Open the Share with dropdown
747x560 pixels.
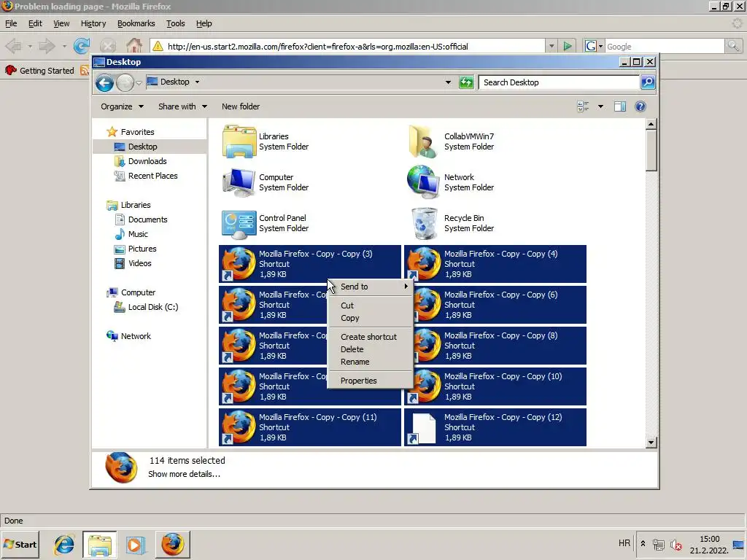[x=182, y=106]
